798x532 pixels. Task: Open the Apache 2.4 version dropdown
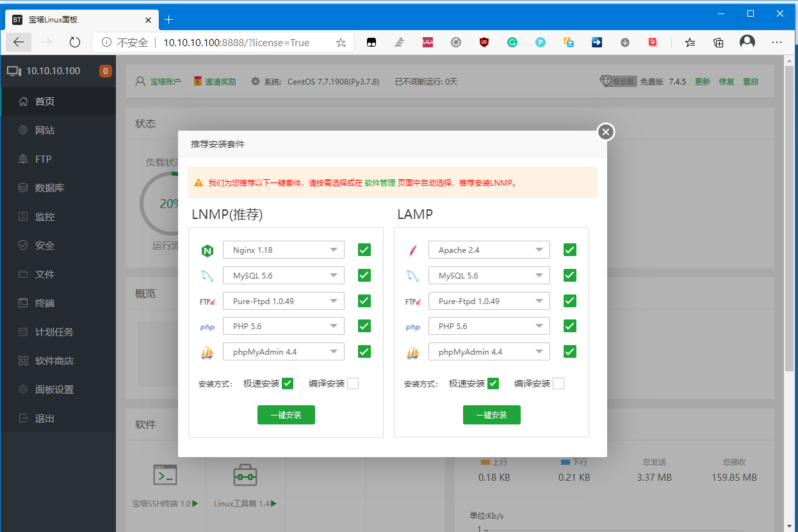pos(489,250)
